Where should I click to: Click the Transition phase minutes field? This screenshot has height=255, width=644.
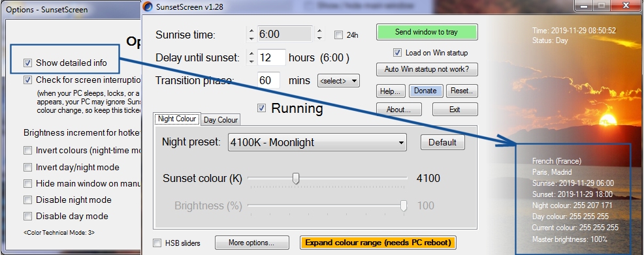pos(268,80)
